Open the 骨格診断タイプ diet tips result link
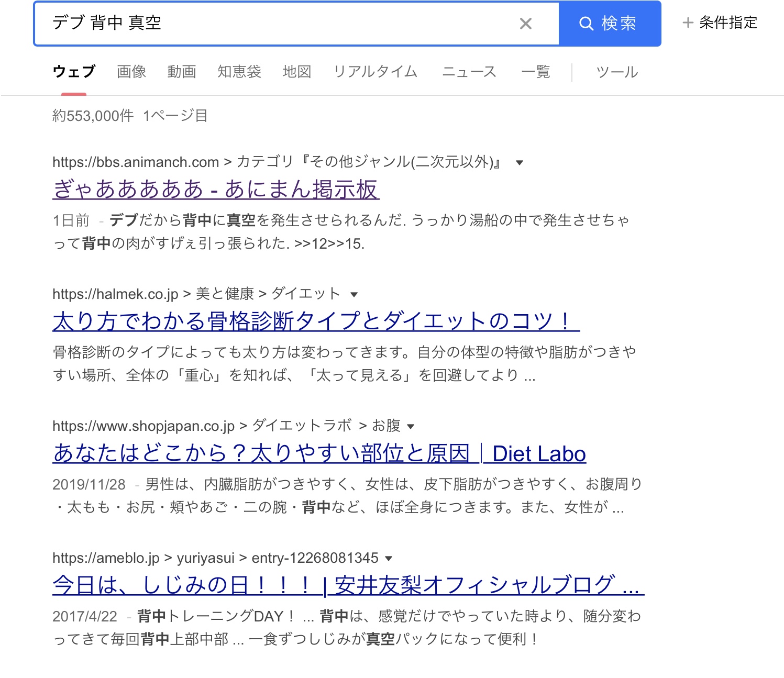 (x=316, y=321)
